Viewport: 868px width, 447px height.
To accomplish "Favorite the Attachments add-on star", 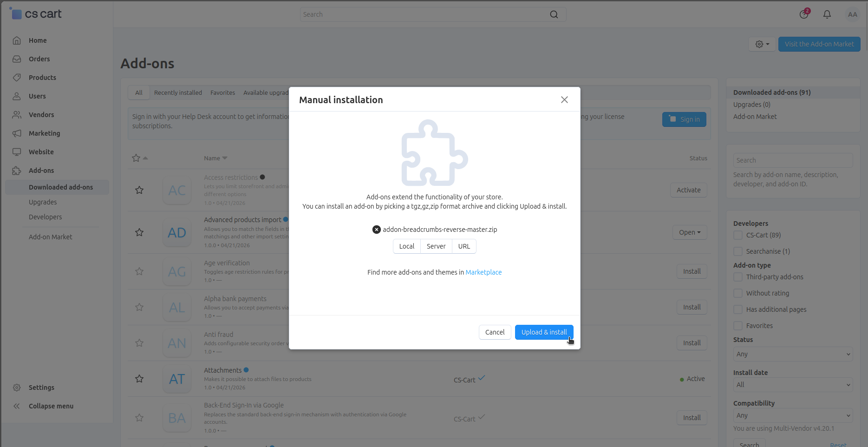I will pos(139,379).
